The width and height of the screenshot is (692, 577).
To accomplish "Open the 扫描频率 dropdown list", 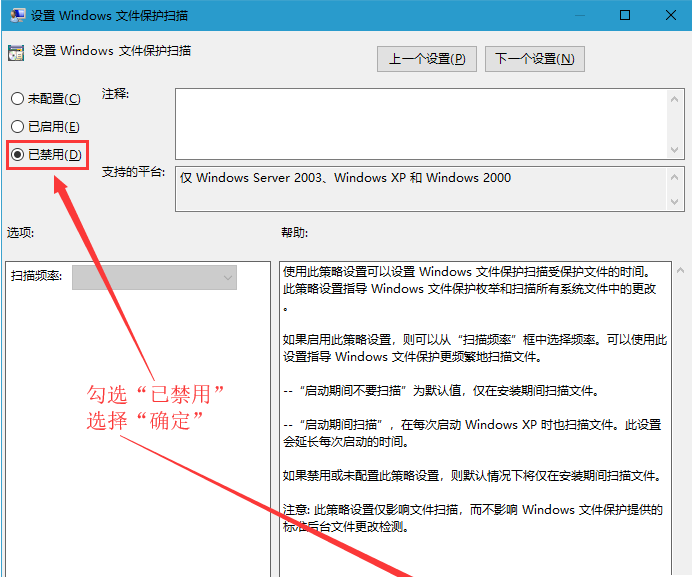I will tap(154, 277).
